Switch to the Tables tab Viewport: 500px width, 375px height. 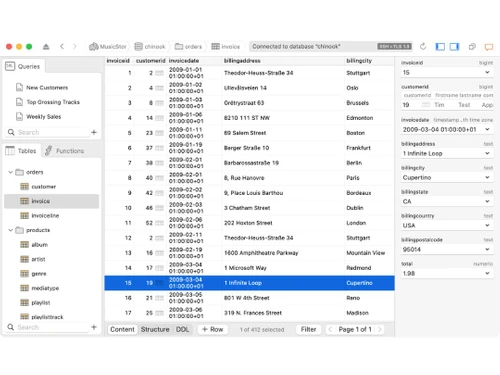(21, 151)
